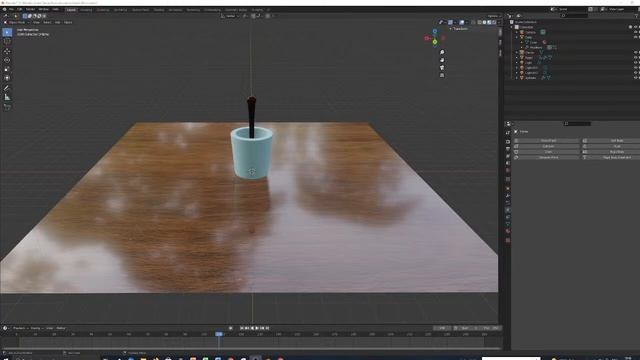This screenshot has height=360, width=640.
Task: Play animation forward in timeline
Action: 257,328
